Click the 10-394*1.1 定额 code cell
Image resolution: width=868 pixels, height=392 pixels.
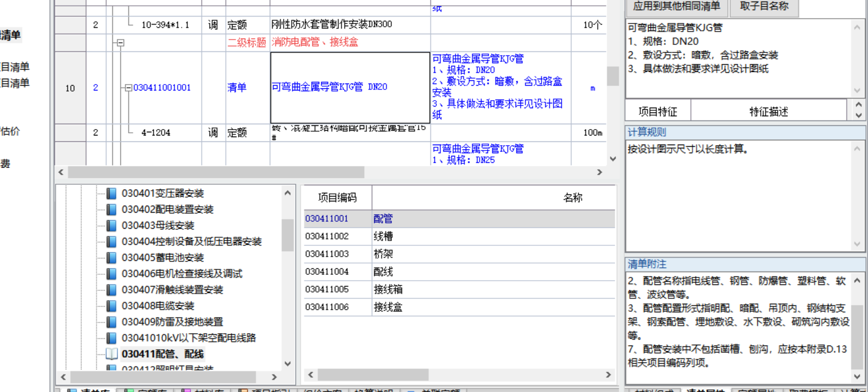(165, 25)
